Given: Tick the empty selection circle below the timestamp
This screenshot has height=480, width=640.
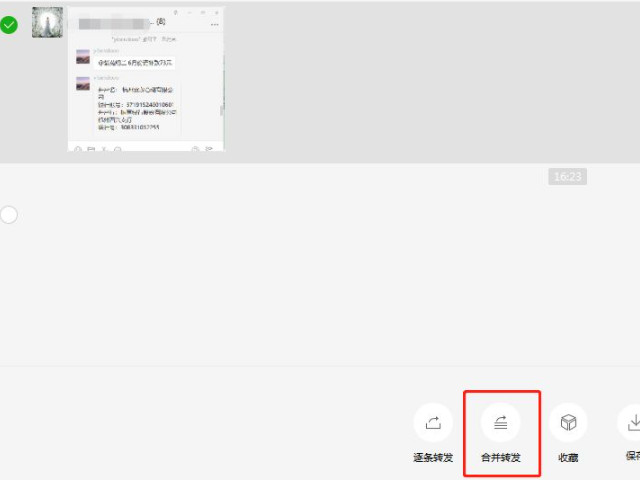Looking at the screenshot, I should (x=9, y=214).
